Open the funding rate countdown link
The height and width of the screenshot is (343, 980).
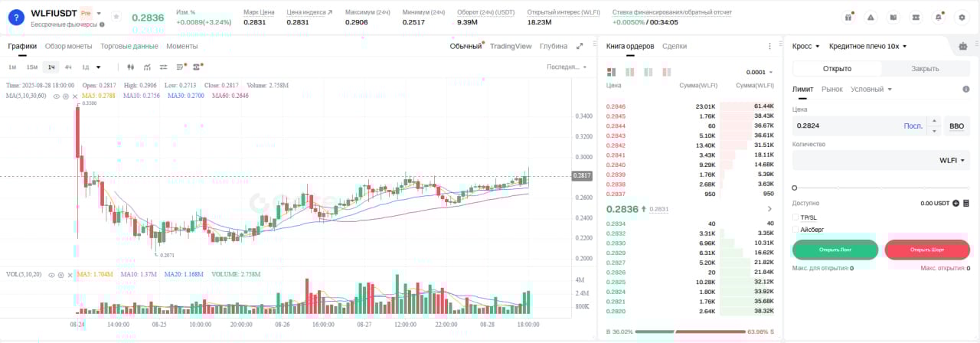click(672, 12)
